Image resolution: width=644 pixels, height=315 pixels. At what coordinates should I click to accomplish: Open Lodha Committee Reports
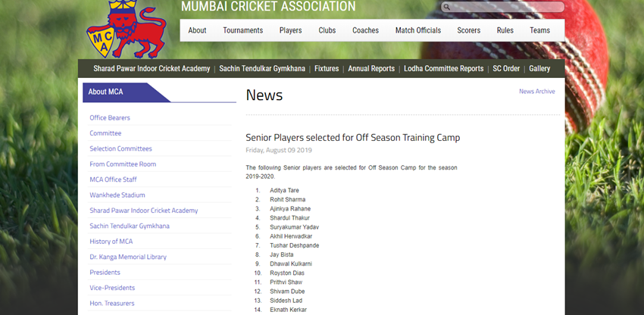[443, 68]
